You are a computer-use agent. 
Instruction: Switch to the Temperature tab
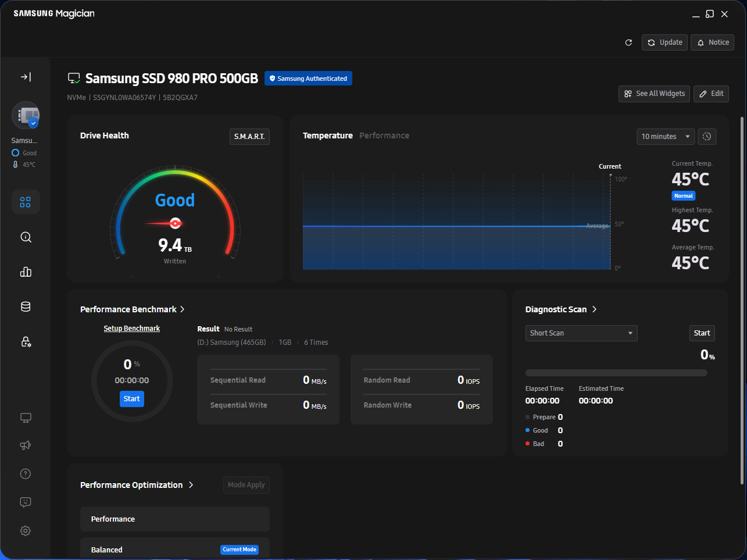tap(328, 135)
